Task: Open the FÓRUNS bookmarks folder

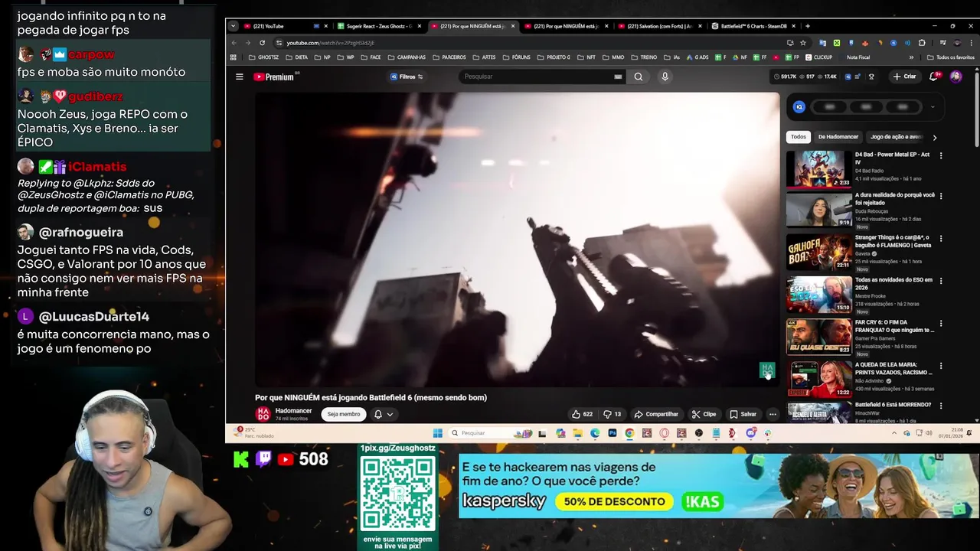Action: click(x=516, y=57)
